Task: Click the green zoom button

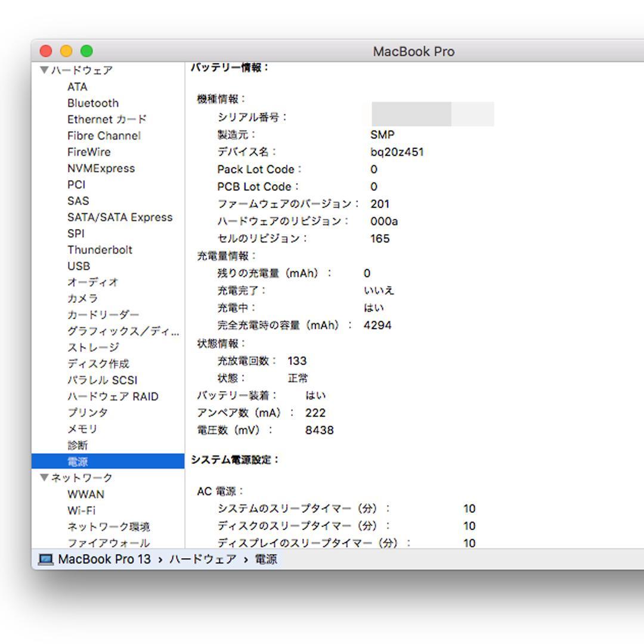Action: tap(86, 51)
